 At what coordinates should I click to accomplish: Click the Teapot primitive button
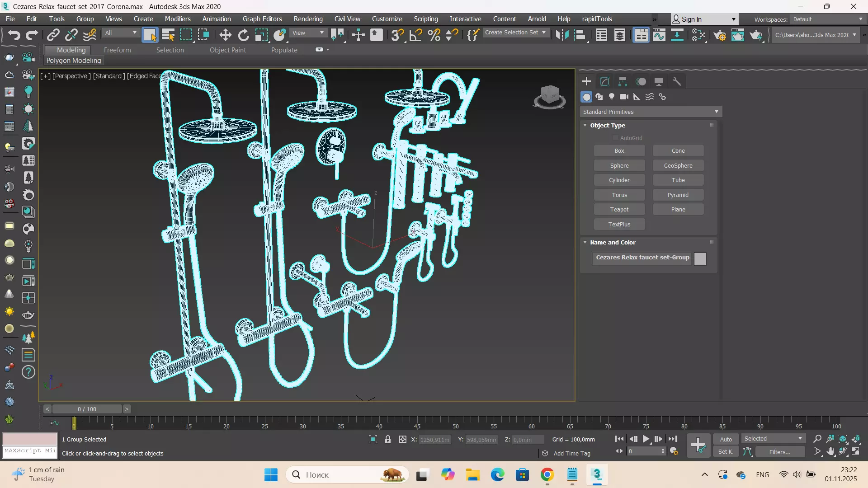619,210
